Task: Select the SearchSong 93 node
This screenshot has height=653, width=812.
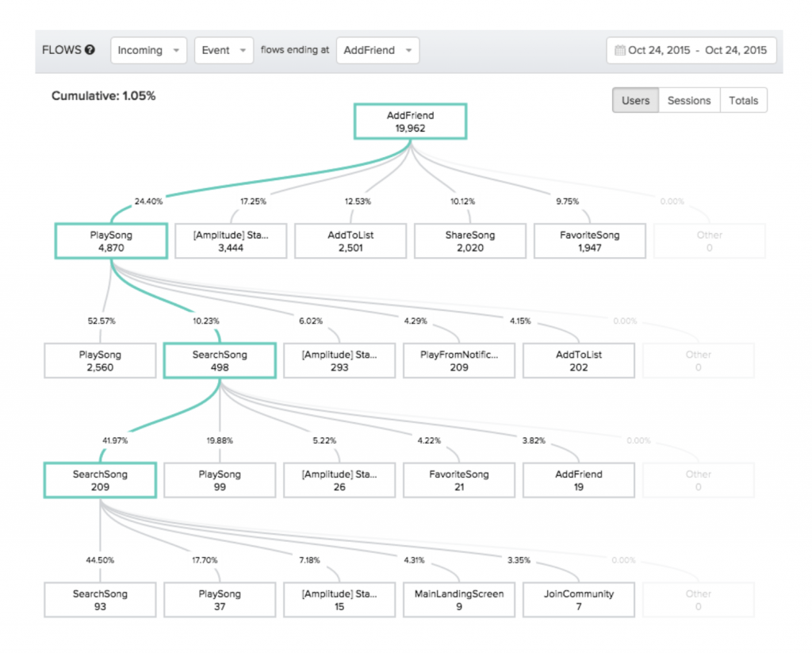Action: 100,600
